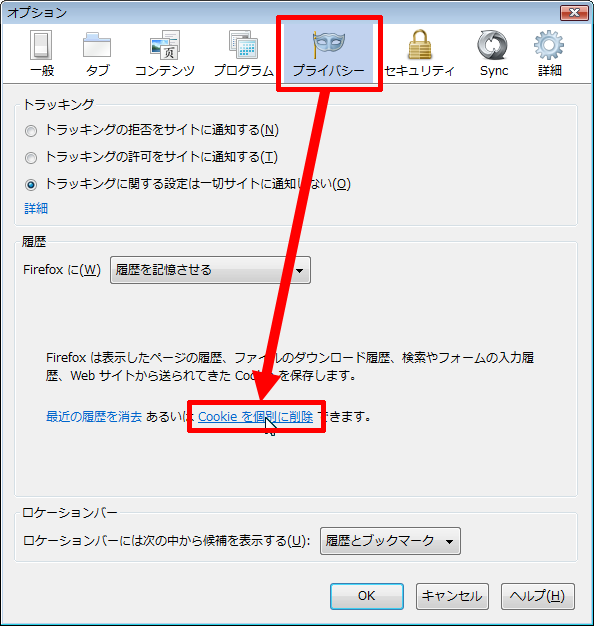Viewport: 594px width, 626px height.
Task: Click the キャンセル button
Action: click(452, 596)
